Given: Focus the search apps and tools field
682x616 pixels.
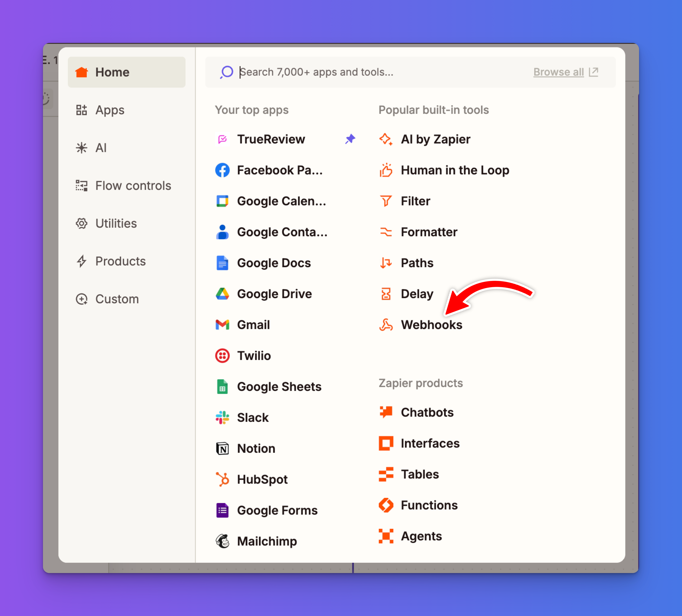Looking at the screenshot, I should 372,72.
